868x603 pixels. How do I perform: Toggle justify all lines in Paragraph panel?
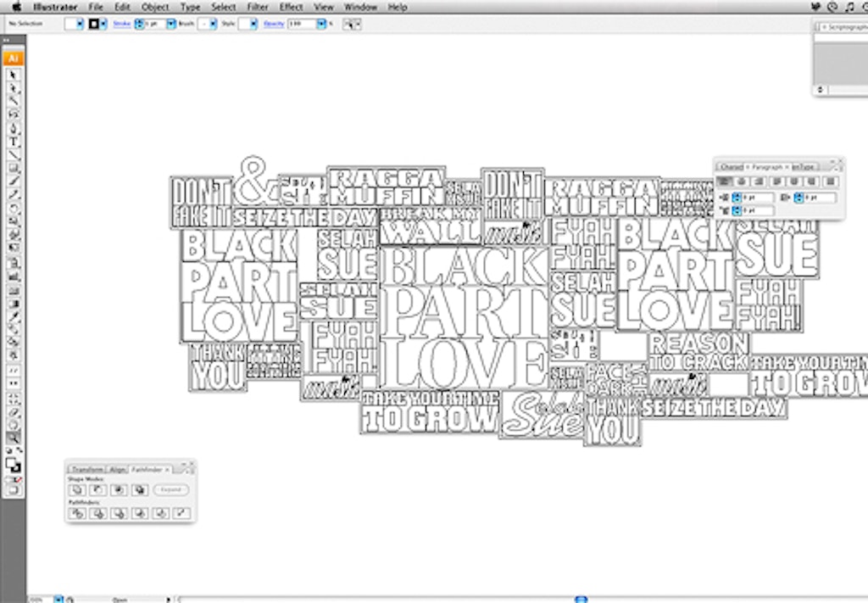click(831, 181)
